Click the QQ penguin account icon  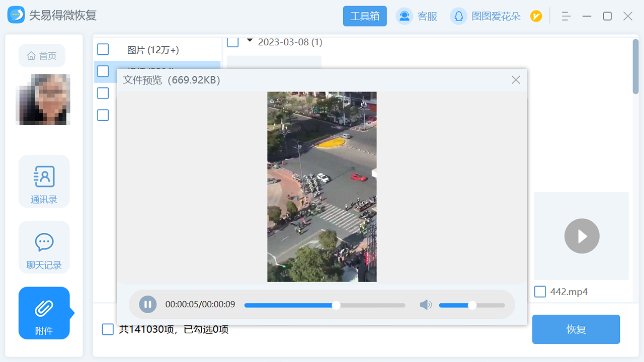click(458, 16)
